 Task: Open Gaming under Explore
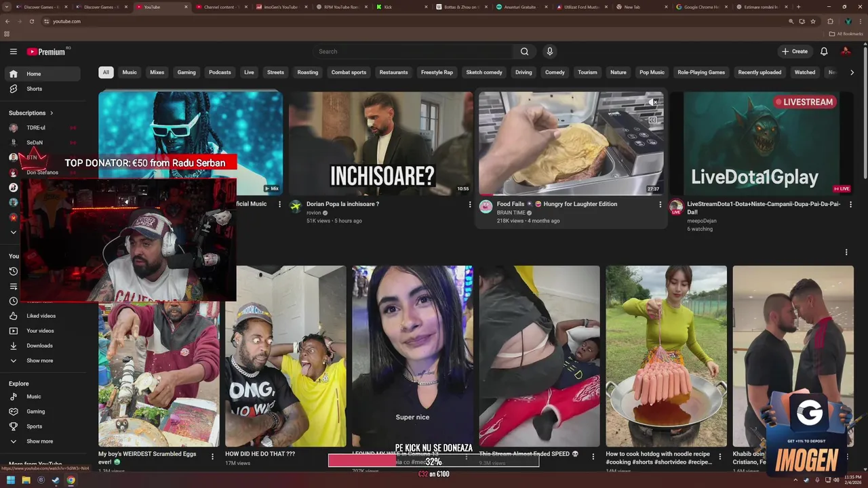[42, 411]
